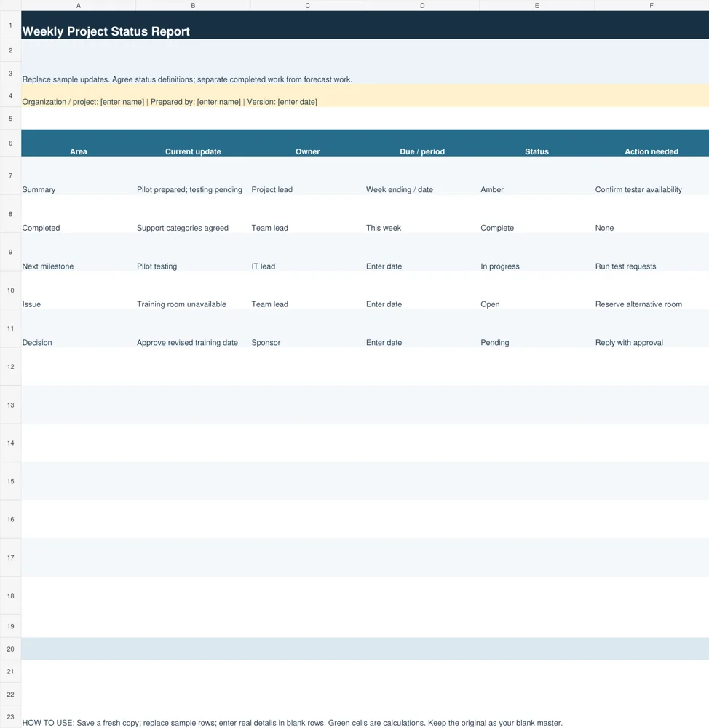Viewport: 709px width, 728px height.
Task: Select column D header
Action: (x=422, y=6)
